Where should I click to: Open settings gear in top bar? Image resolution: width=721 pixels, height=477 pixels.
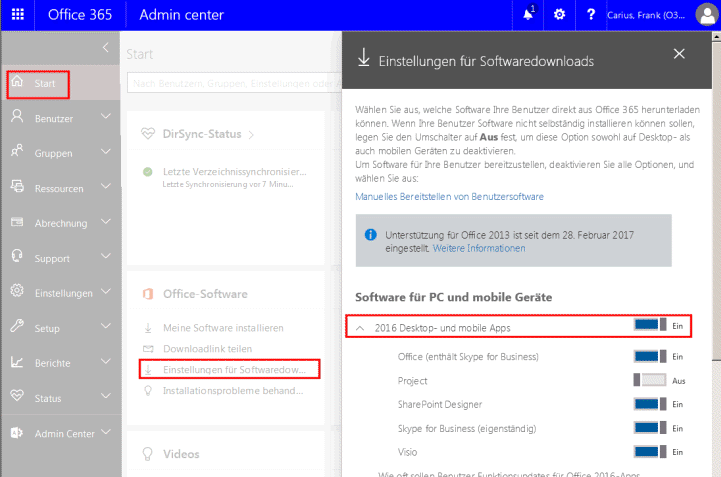(x=559, y=15)
